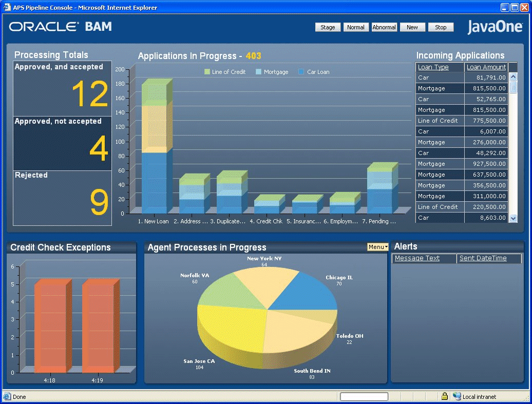The width and height of the screenshot is (532, 404).
Task: Sort by Loan Type column header
Action: (433, 67)
